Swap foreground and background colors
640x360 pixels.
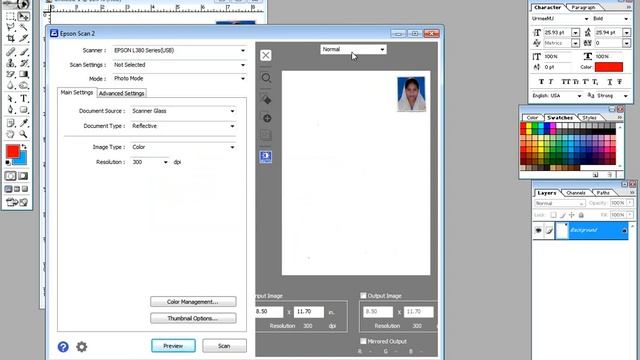click(24, 147)
